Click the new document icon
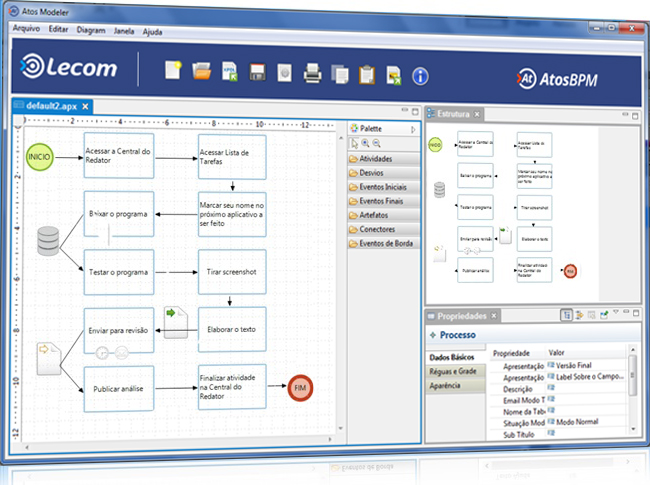 tap(174, 70)
